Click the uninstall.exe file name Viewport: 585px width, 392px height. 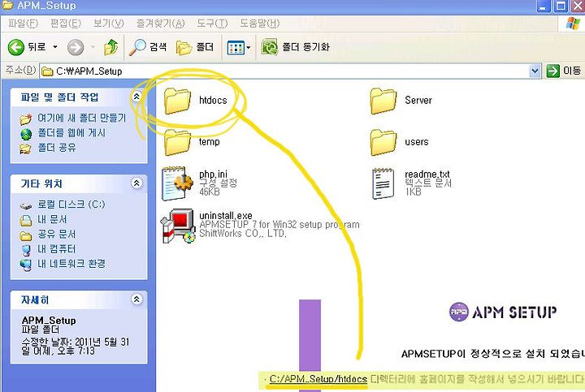226,215
